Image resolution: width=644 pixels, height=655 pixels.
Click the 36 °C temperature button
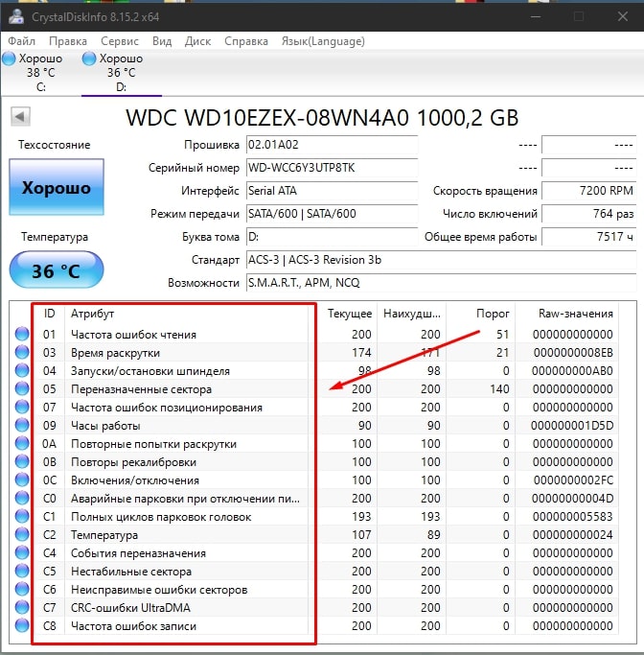click(57, 269)
